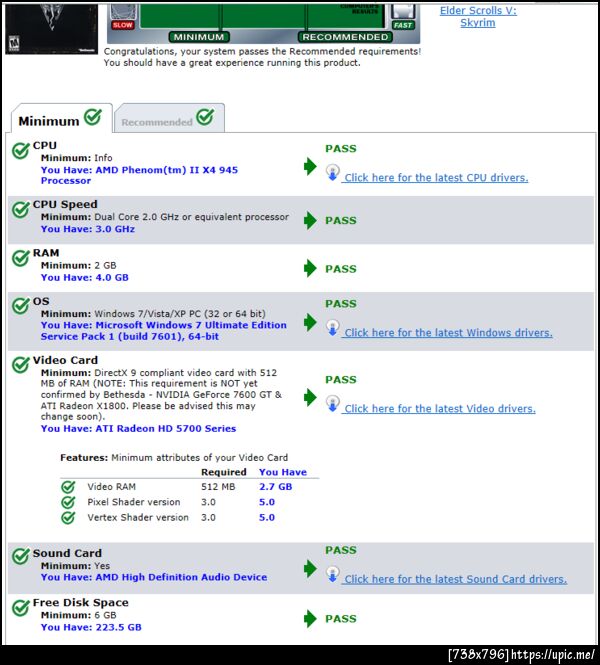Image resolution: width=600 pixels, height=665 pixels.
Task: Select the 'ATI Radeon HD 5700 Series' text
Action: (x=166, y=429)
